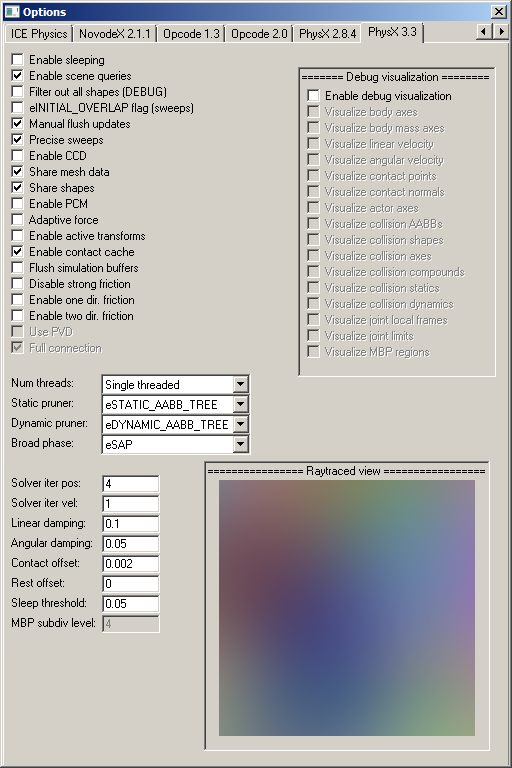
Task: Open the Num threads dropdown
Action: (x=240, y=384)
